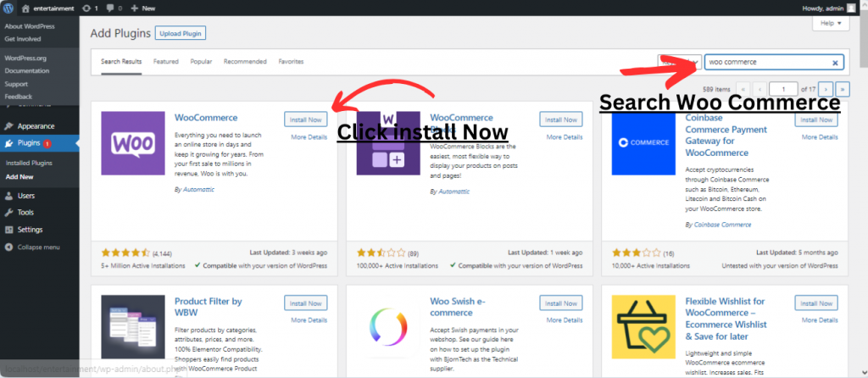Open the comments bubble showing 0
The width and height of the screenshot is (868, 378).
pyautogui.click(x=113, y=8)
